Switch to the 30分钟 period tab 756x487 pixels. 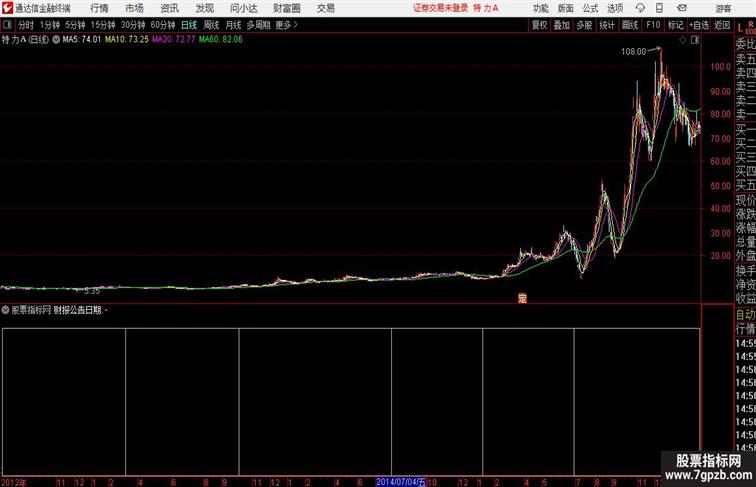133,25
